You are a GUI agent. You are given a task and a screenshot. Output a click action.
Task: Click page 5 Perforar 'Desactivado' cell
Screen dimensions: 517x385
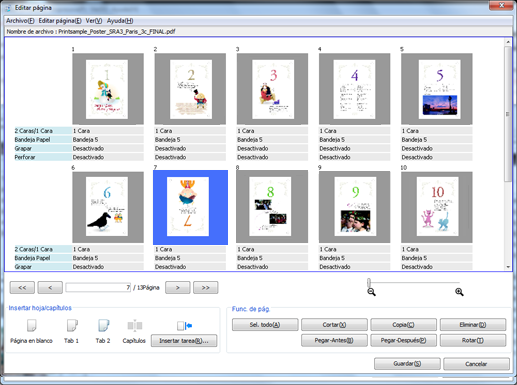point(437,157)
